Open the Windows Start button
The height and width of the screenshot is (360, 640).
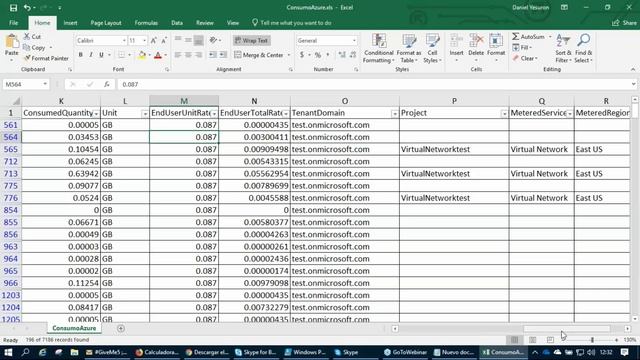click(8, 352)
